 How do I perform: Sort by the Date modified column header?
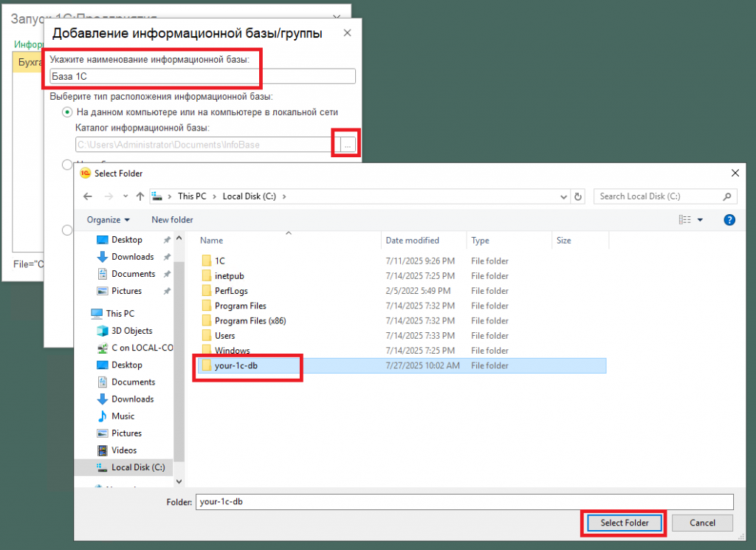[412, 240]
